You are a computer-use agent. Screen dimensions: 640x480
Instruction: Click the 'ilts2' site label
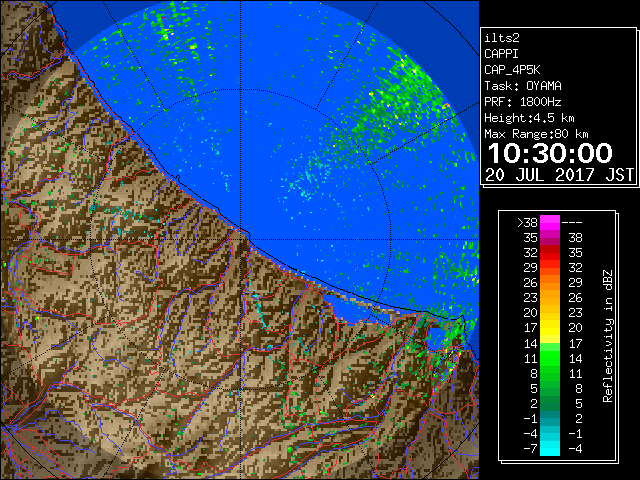click(x=502, y=38)
